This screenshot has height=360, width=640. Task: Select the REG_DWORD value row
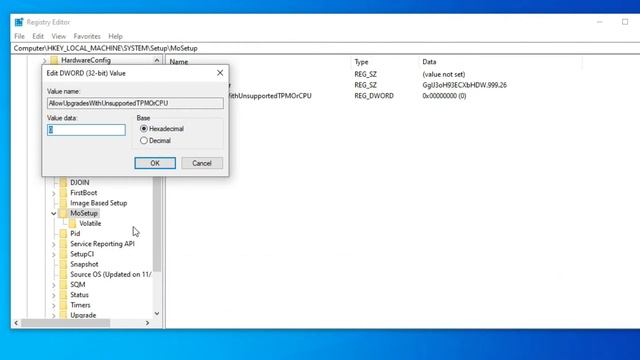[x=374, y=96]
